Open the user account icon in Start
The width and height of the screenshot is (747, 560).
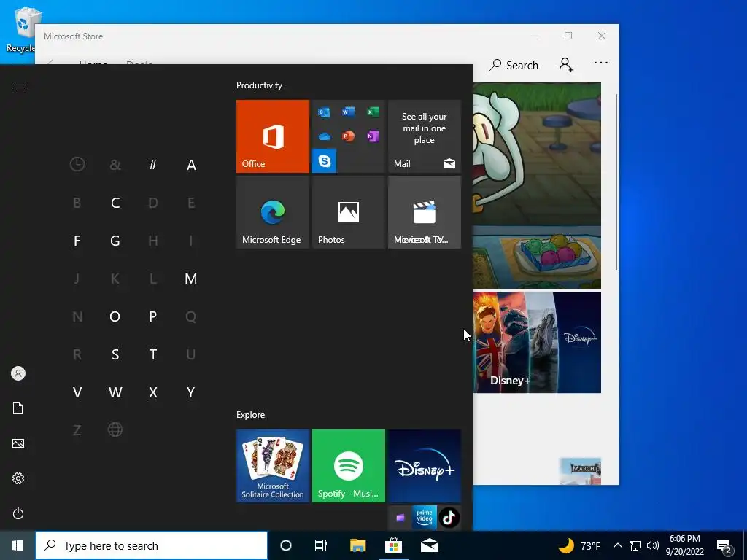click(18, 373)
